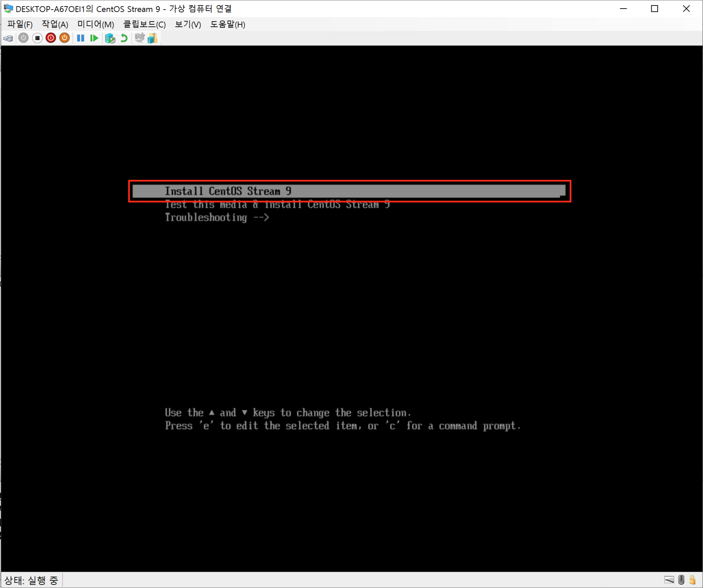Select the Troubleshooting --> entry
Screen dimensions: 703x588
click(x=217, y=217)
